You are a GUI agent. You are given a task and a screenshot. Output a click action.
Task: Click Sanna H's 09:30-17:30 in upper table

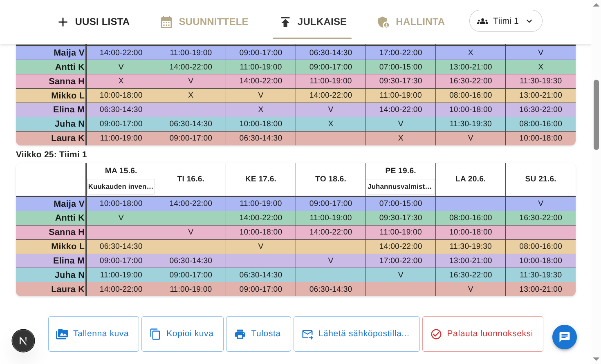coord(401,81)
